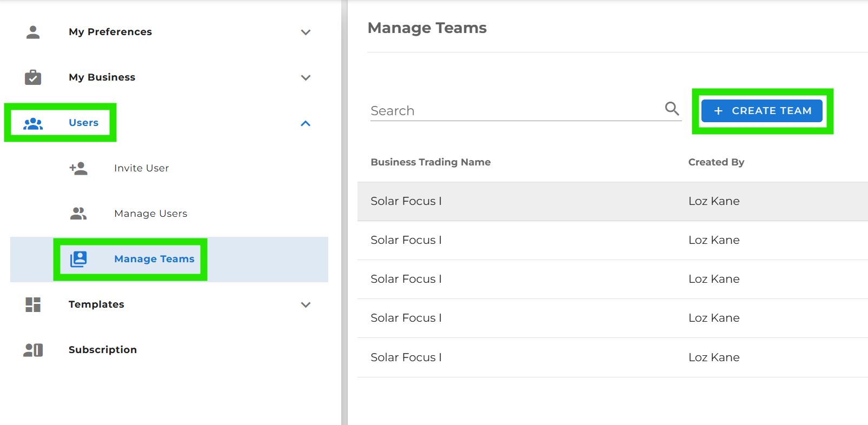Expand the Templates chevron
Screen dimensions: 868x425
(x=306, y=305)
